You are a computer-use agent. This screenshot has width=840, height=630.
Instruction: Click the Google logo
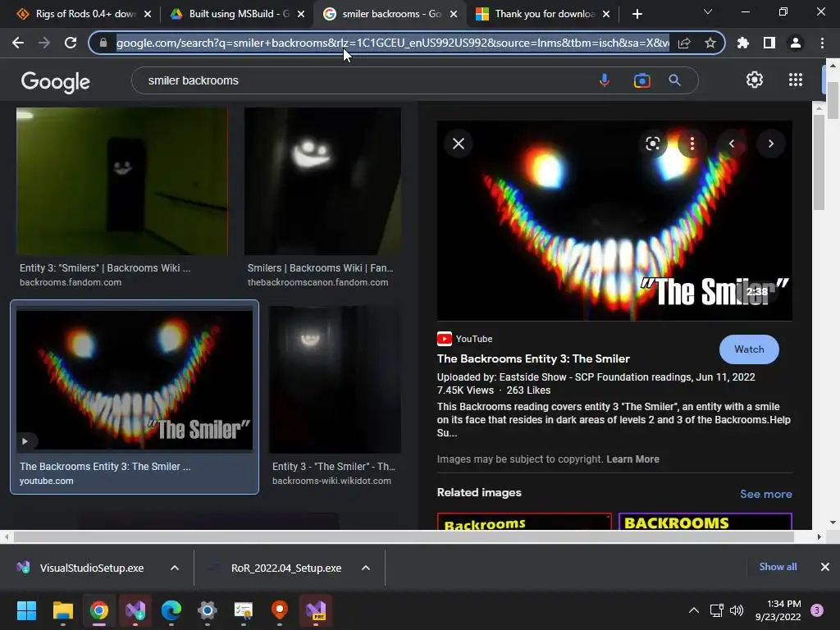coord(56,81)
